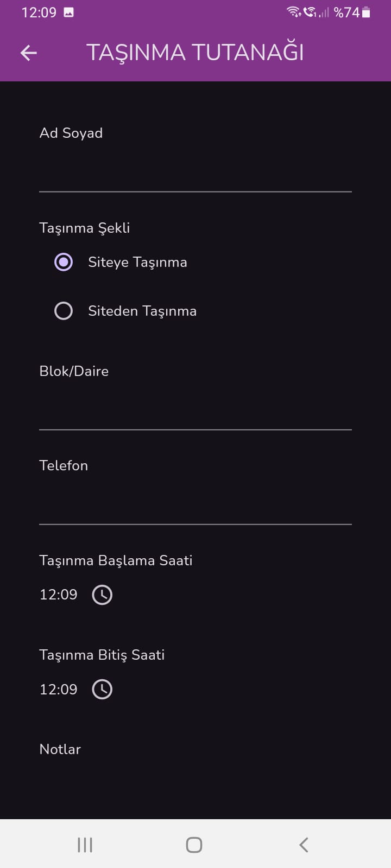
Task: Tap the end time value under Bitiş Saati
Action: coord(59,690)
